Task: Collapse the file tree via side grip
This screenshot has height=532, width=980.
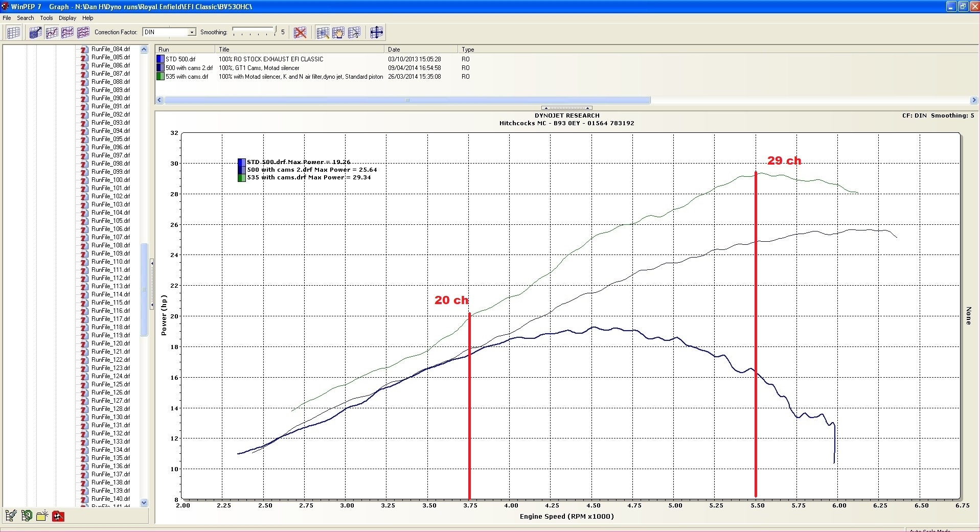Action: [152, 284]
